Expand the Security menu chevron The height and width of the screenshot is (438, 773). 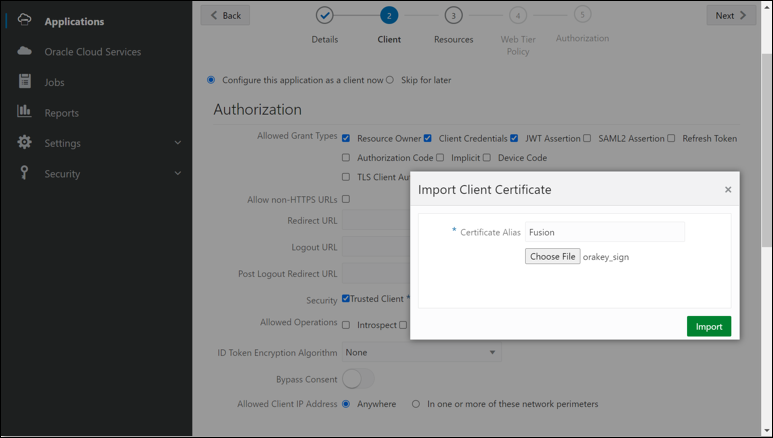click(178, 173)
